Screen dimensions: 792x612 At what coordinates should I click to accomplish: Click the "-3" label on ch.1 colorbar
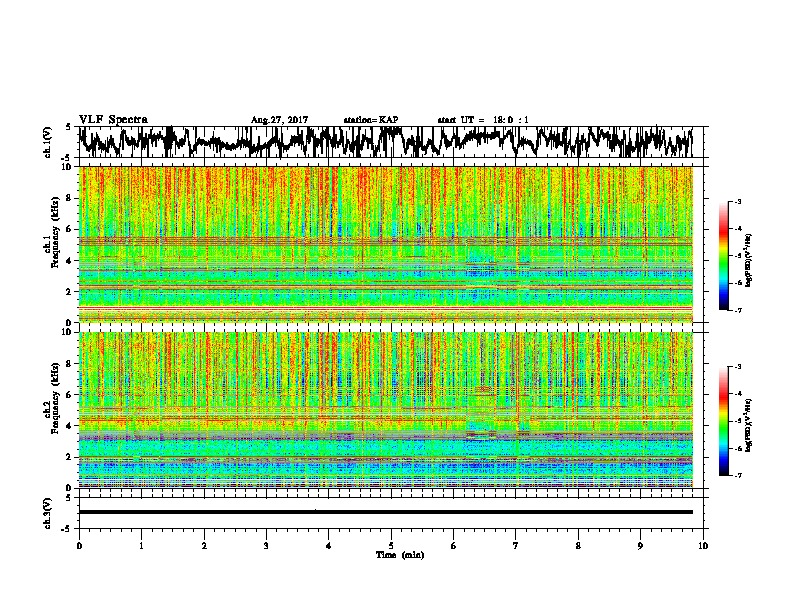click(737, 202)
